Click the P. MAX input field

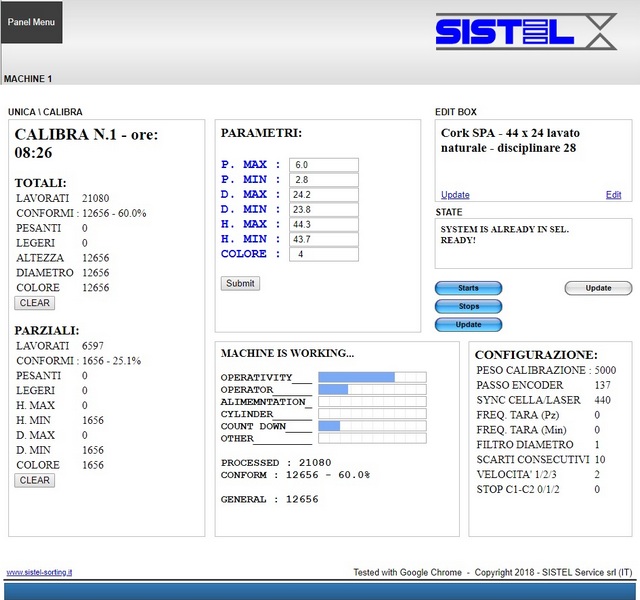click(324, 165)
